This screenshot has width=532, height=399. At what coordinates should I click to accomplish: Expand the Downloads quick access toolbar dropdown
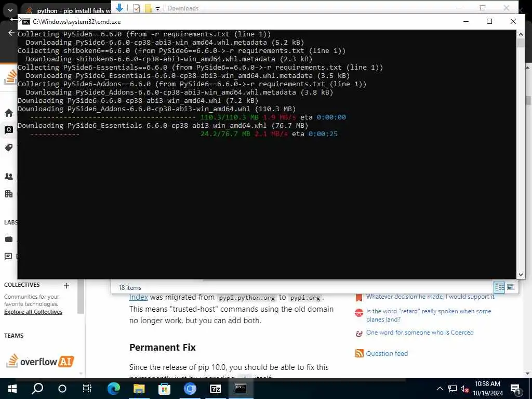158,9
